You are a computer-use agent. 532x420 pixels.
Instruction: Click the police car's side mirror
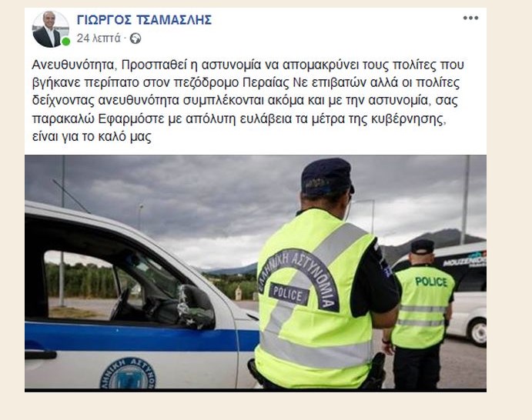(x=196, y=306)
